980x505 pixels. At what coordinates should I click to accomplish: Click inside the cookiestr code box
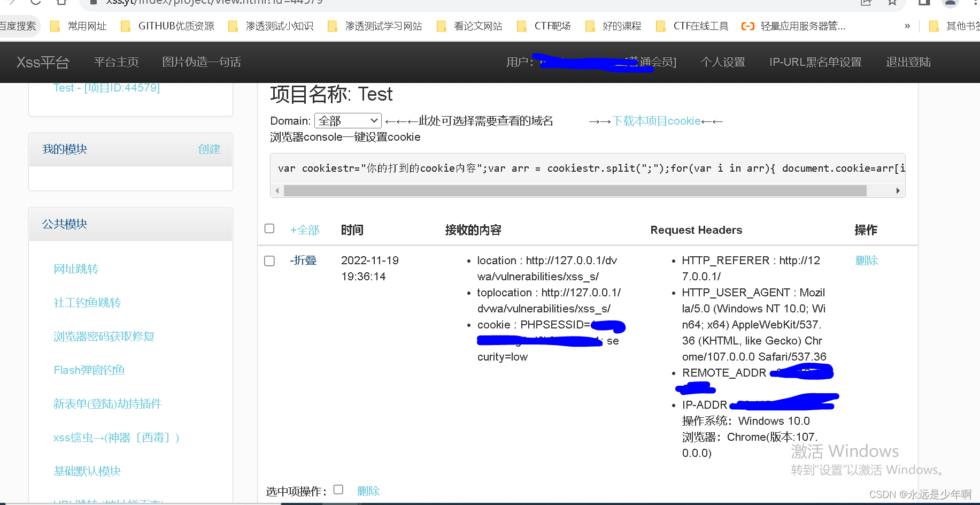588,169
